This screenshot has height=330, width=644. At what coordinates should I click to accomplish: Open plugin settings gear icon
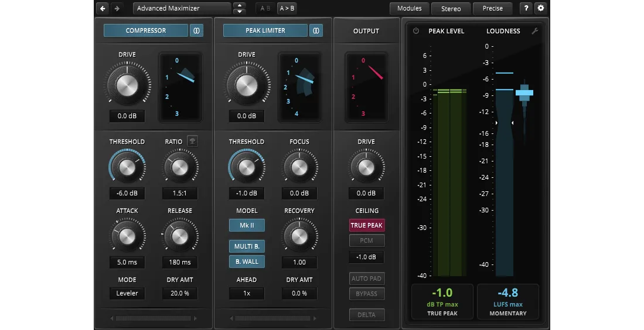[x=540, y=8]
